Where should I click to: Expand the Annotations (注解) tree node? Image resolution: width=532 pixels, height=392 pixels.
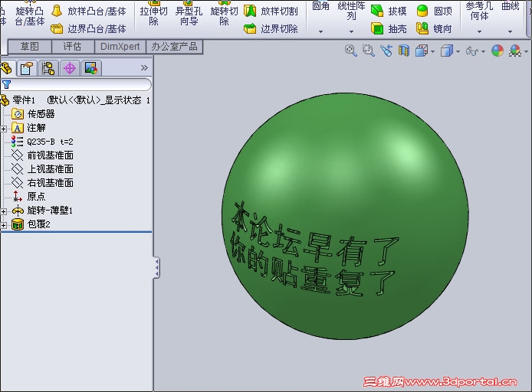tap(3, 129)
